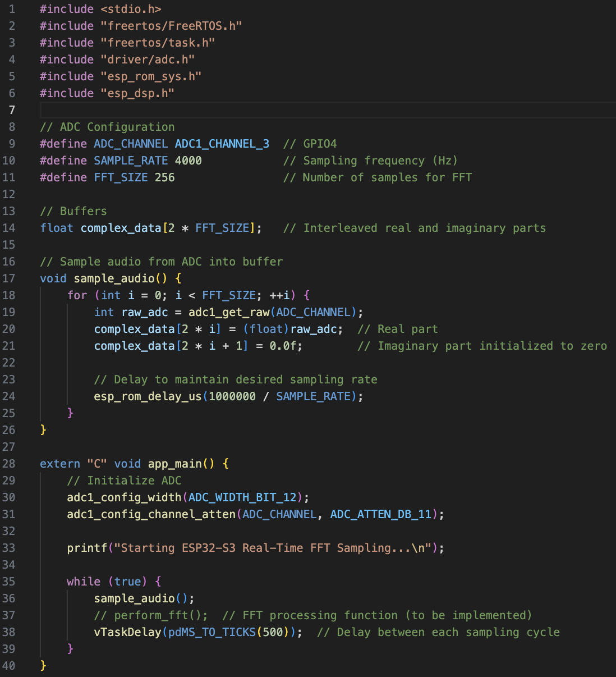
Task: Click the vTaskDelay function call
Action: (x=127, y=632)
